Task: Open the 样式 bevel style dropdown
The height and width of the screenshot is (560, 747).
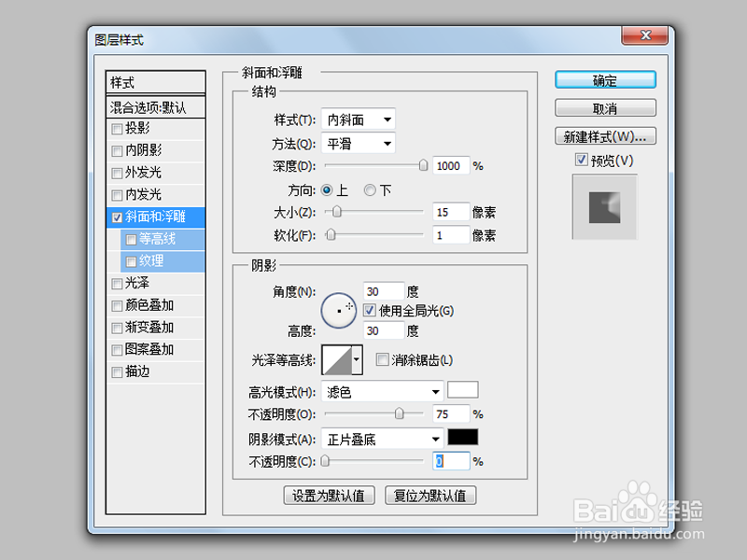Action: [359, 119]
